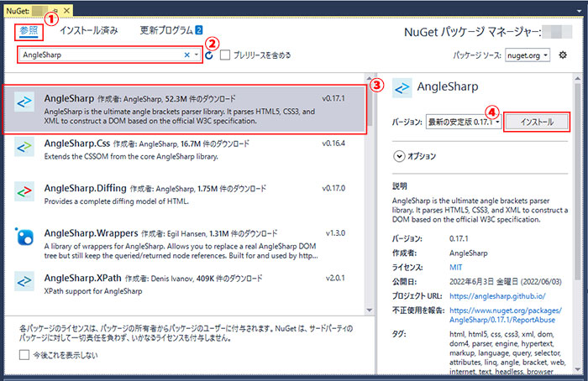Click the AngleSharp.Wrappers package icon
This screenshot has height=381, width=588.
24,237
